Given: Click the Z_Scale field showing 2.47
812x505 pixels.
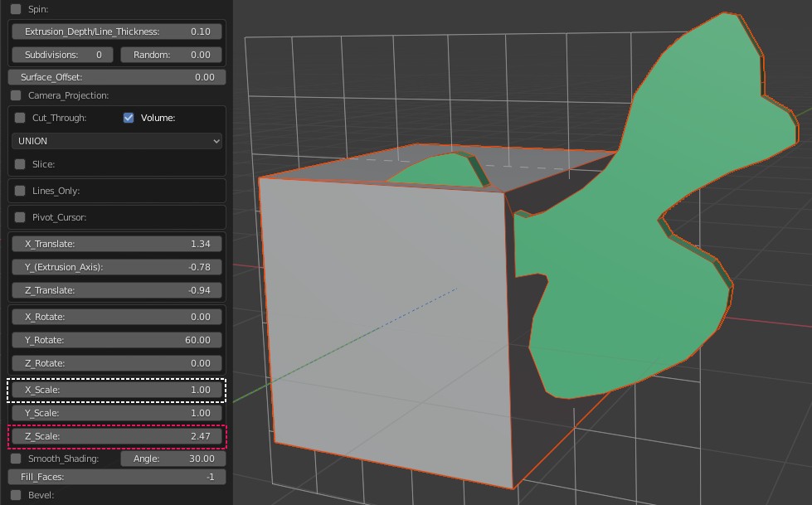Looking at the screenshot, I should pyautogui.click(x=117, y=436).
